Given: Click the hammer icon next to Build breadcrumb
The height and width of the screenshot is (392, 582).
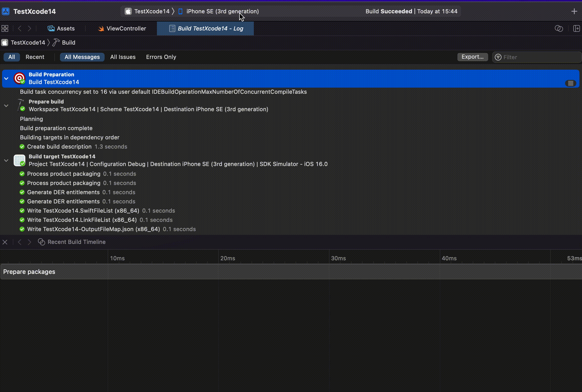Looking at the screenshot, I should pyautogui.click(x=56, y=43).
